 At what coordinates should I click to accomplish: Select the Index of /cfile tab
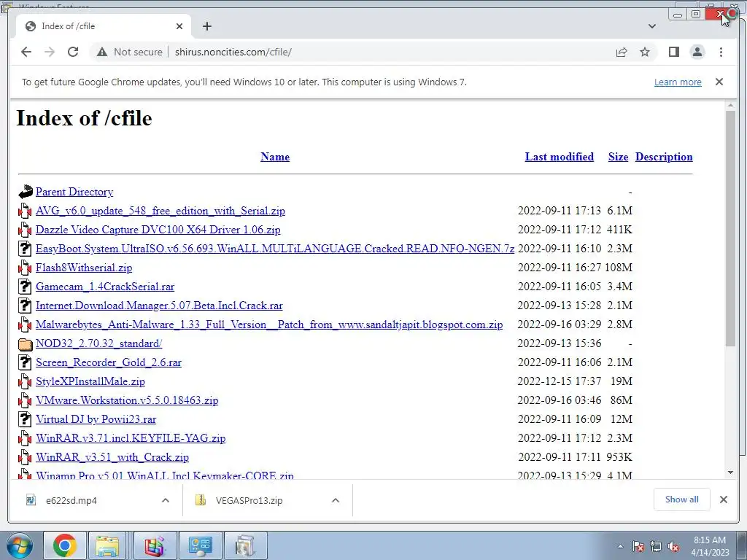104,26
